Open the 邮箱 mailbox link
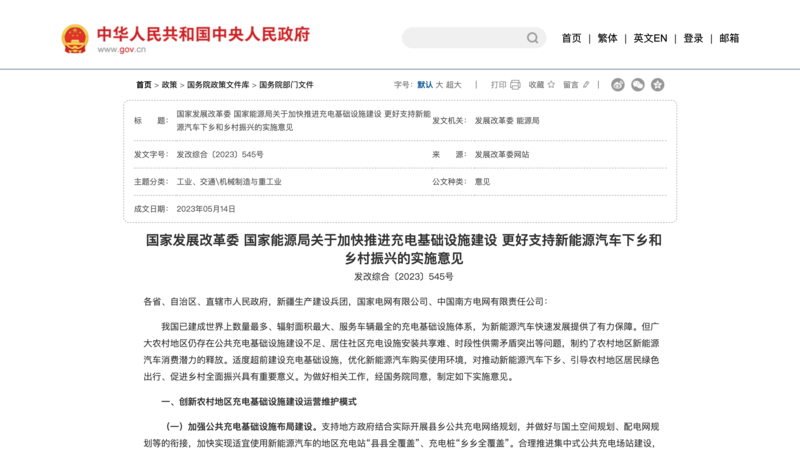 tap(729, 38)
